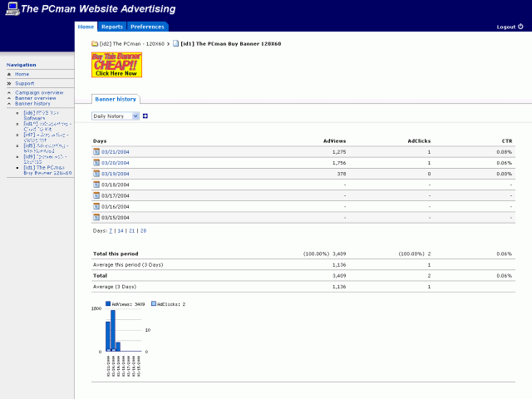Select the [id8] banner in sidebar list
Screen dimensions: 532x399
click(x=46, y=148)
